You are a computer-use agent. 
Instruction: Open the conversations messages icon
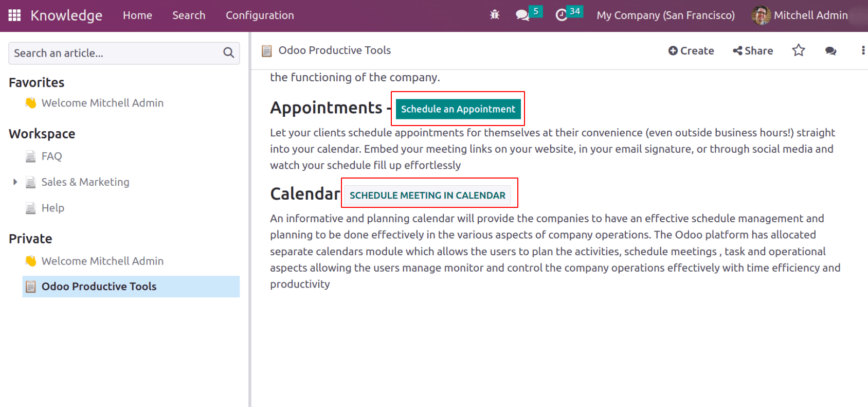click(x=522, y=15)
